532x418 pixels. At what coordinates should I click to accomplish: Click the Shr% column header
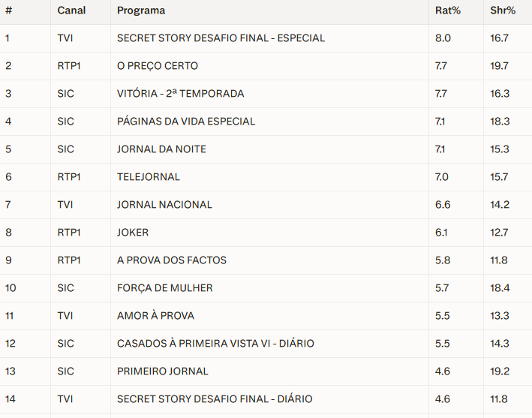pos(503,11)
